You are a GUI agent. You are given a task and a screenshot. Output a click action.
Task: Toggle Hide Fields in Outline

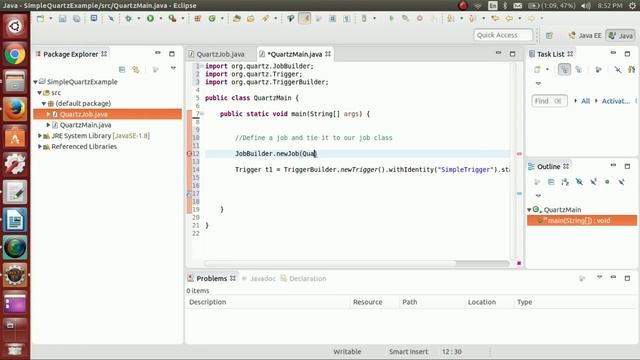pos(579,182)
